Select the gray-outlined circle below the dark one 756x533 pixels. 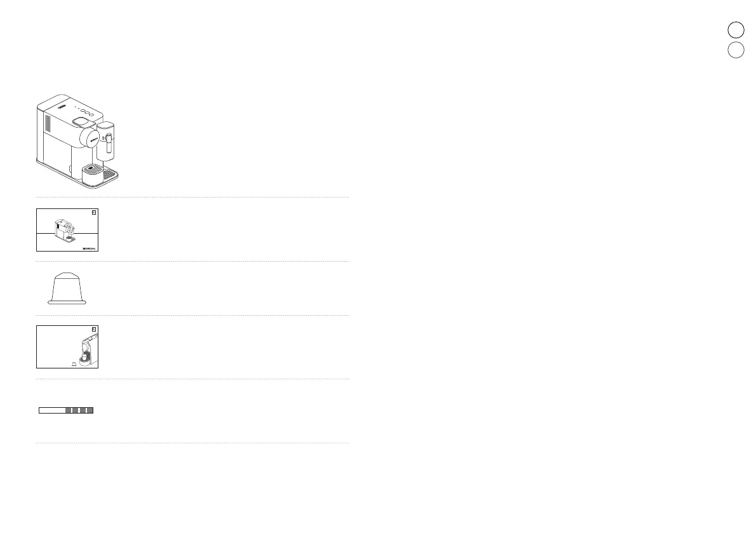tap(736, 50)
